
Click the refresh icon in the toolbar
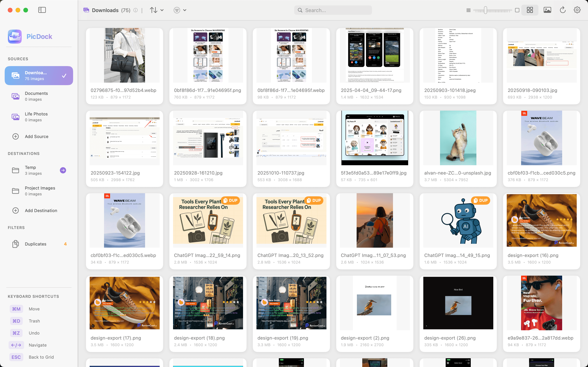point(562,10)
